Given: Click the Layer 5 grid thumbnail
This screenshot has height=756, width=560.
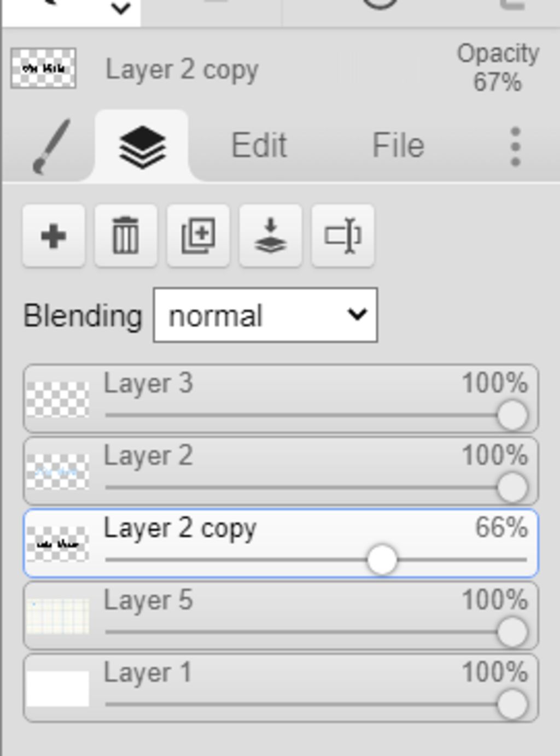Looking at the screenshot, I should click(x=58, y=616).
